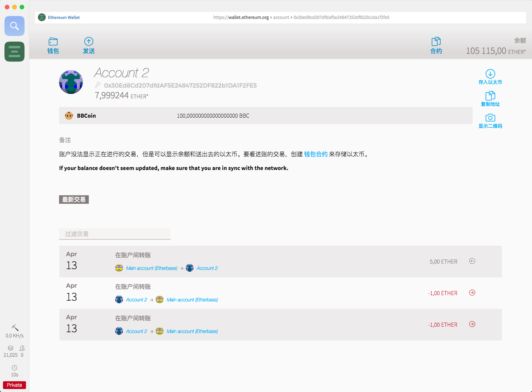This screenshot has width=532, height=392.
Task: Open the 5,00 ETHER transaction row
Action: click(280, 261)
